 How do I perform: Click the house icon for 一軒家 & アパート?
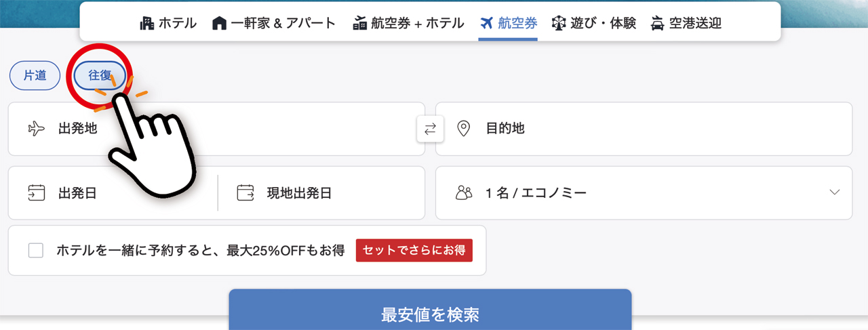[x=219, y=23]
